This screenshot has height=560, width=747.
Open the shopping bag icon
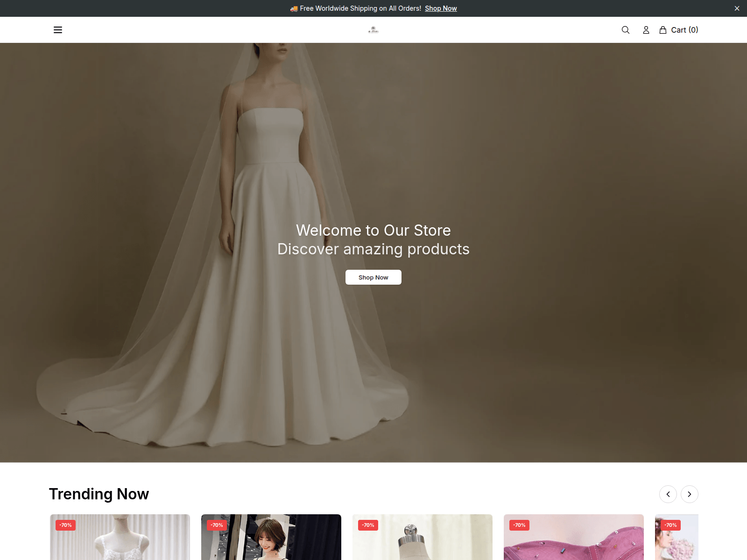click(x=663, y=30)
